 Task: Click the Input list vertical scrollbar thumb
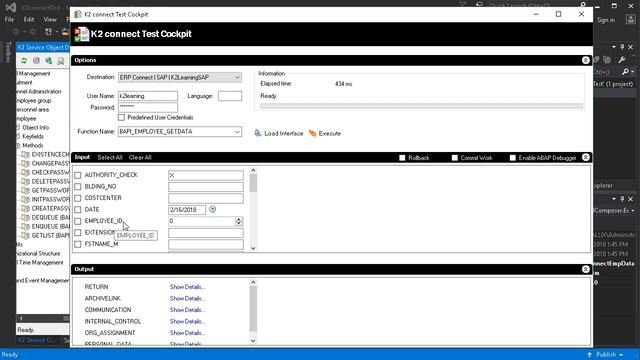point(253,182)
